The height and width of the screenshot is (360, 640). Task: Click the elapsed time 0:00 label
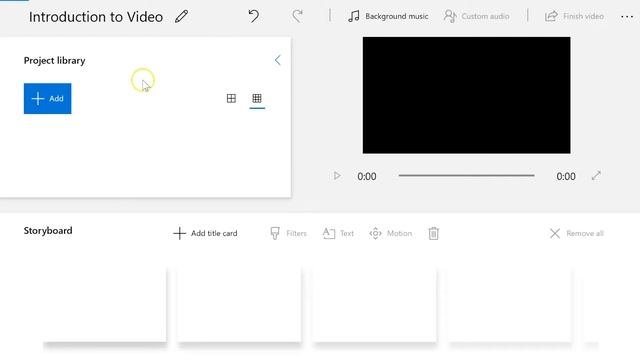[367, 176]
